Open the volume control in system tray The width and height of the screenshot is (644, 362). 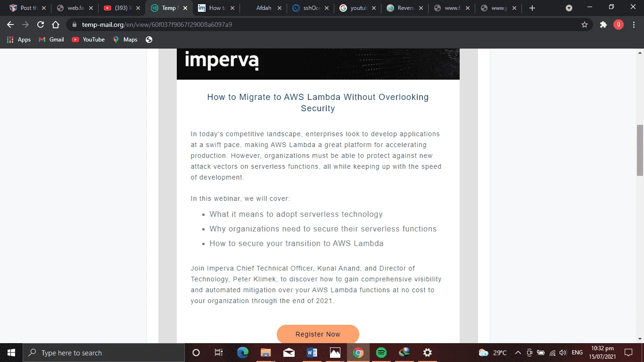pos(563,353)
